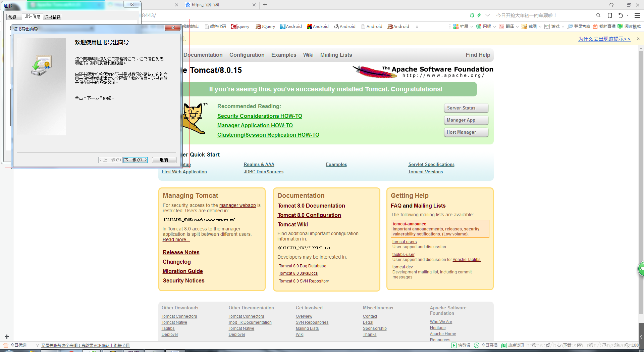Open the hamburger main menu icon
The width and height of the screenshot is (644, 352).
coord(637,15)
